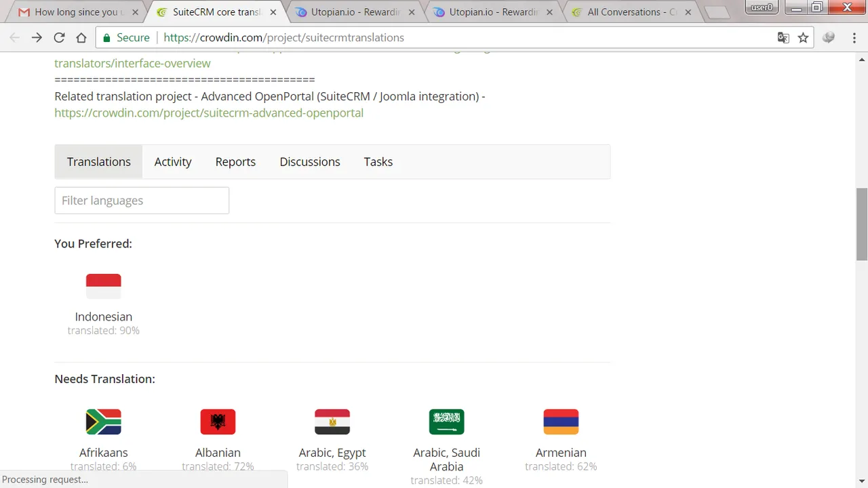
Task: Go to browser home page icon
Action: click(x=81, y=38)
